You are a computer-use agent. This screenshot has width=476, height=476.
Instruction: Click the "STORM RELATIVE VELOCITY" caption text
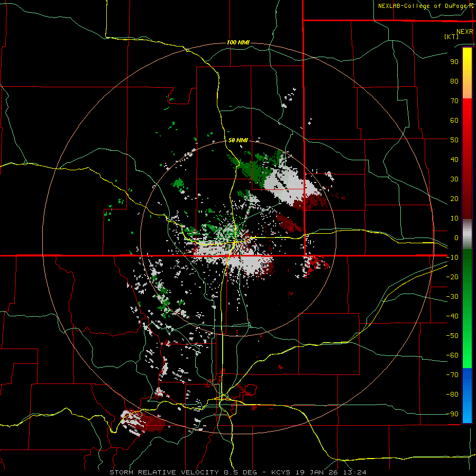click(x=164, y=472)
